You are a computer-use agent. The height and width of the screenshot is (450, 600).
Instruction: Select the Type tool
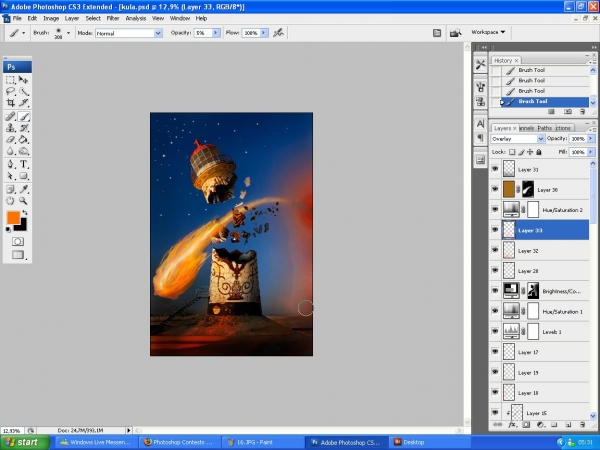tap(23, 164)
